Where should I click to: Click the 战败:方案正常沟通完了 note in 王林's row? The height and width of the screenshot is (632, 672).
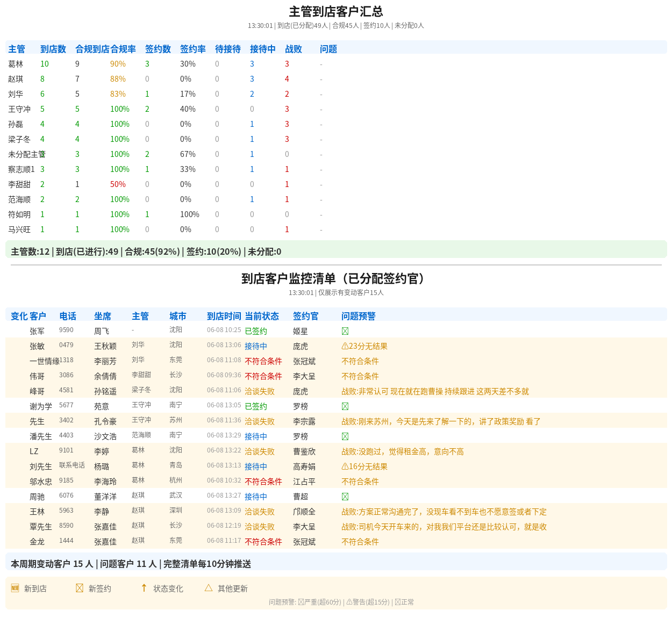pyautogui.click(x=444, y=512)
